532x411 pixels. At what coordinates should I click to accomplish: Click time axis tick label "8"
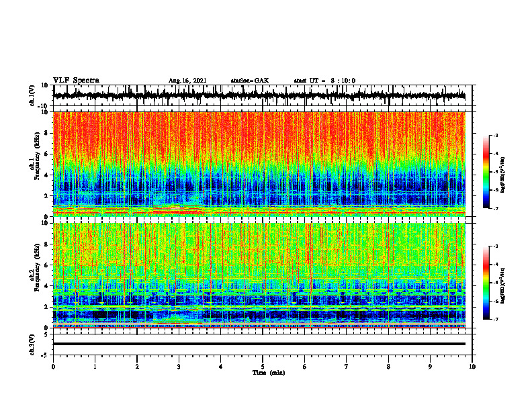point(388,367)
